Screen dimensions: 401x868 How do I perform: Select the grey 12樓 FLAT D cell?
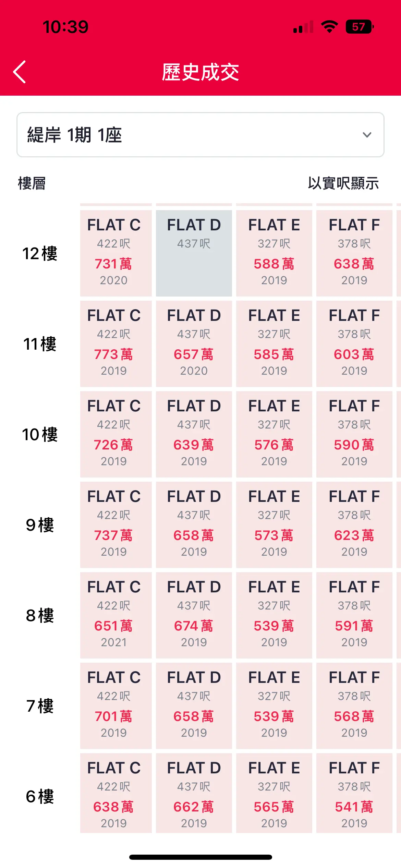tap(194, 253)
